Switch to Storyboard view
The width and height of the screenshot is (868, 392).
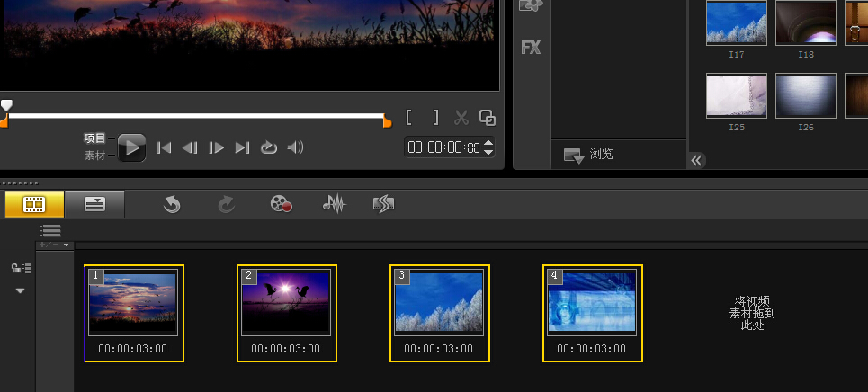click(34, 204)
